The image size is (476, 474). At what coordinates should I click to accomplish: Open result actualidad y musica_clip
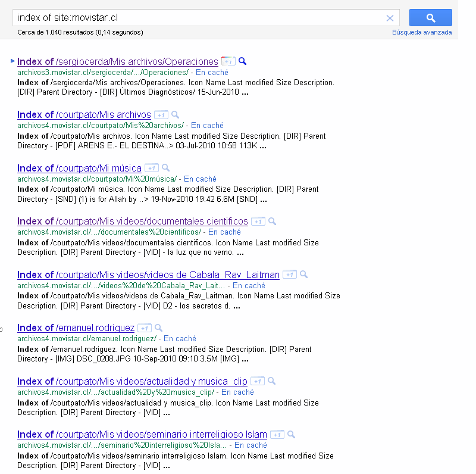[x=132, y=382]
